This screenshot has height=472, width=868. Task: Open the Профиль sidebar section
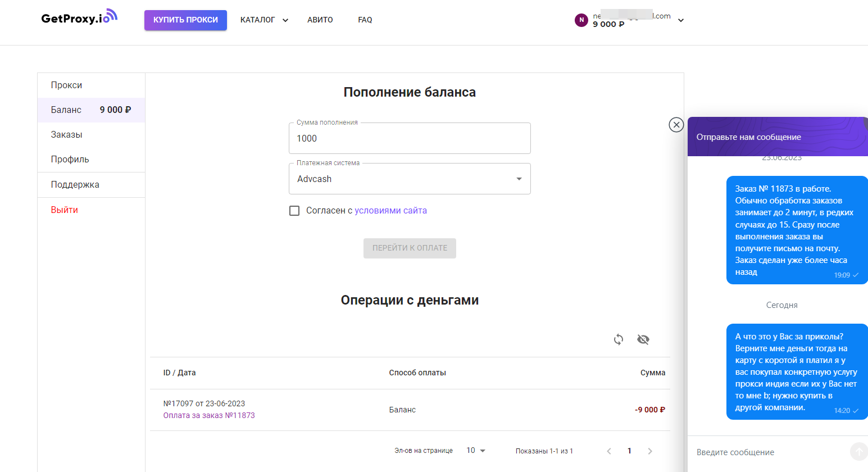[x=70, y=160]
